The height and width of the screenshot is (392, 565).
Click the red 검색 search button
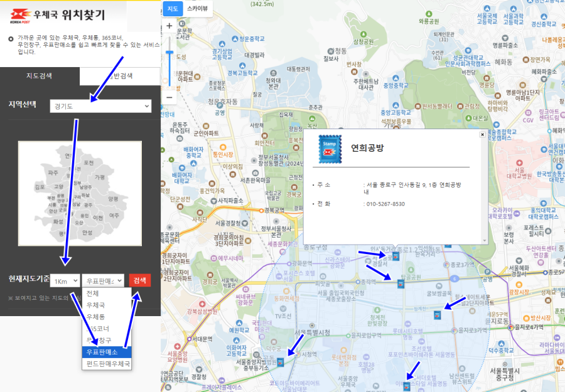[140, 280]
